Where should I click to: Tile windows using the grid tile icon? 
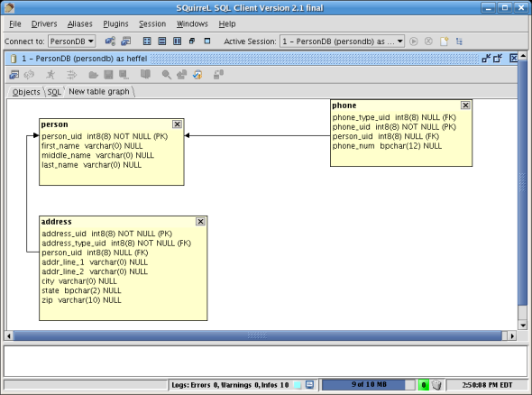147,41
